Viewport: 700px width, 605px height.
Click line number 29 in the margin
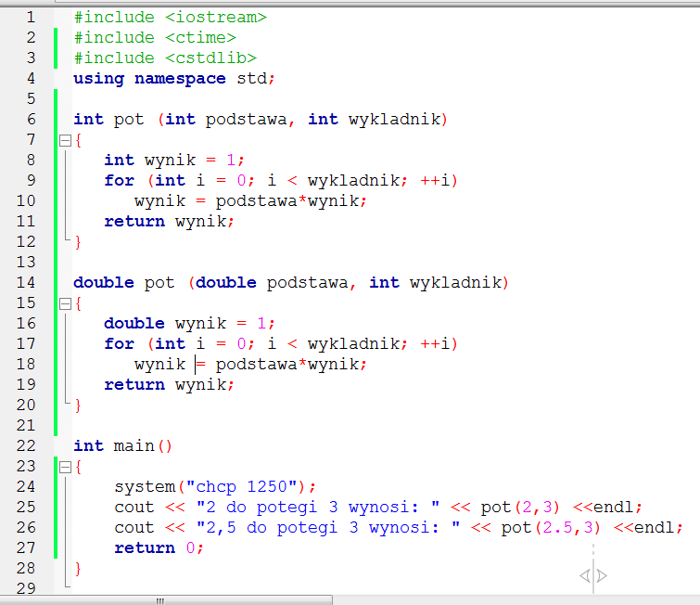[x=26, y=588]
